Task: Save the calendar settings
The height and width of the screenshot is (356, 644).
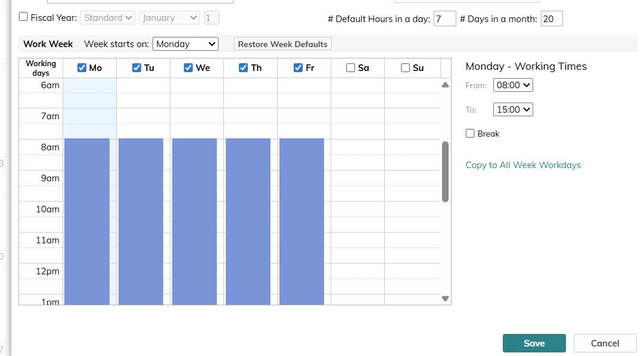Action: tap(534, 343)
